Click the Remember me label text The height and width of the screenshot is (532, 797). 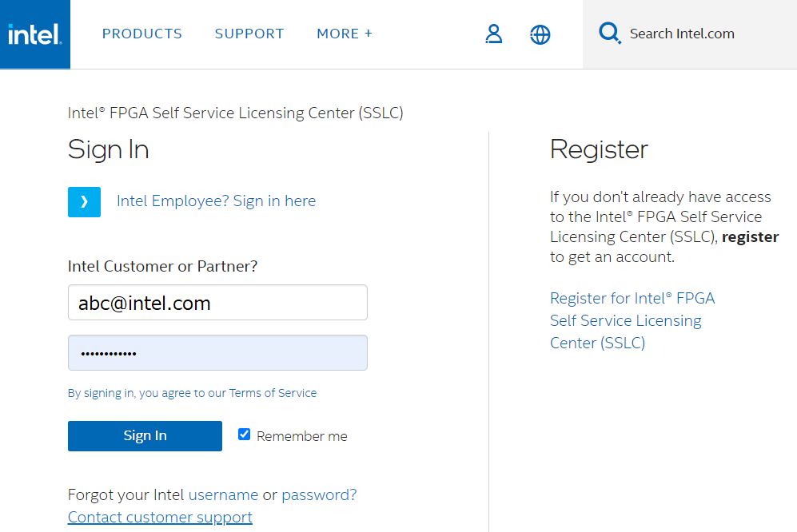point(302,436)
